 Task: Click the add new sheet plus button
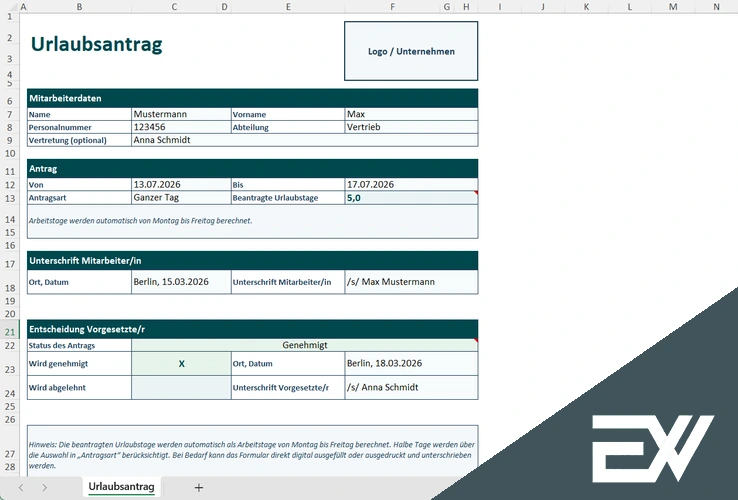[x=199, y=487]
